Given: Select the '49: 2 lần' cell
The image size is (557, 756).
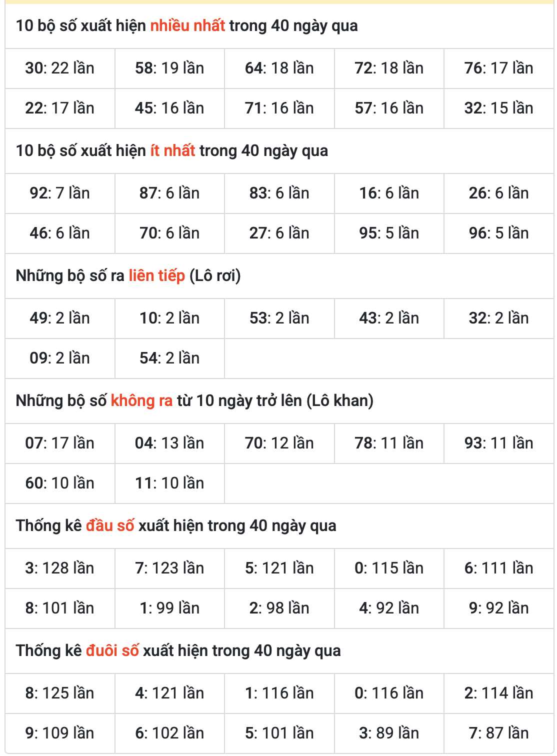Looking at the screenshot, I should click(x=60, y=318).
